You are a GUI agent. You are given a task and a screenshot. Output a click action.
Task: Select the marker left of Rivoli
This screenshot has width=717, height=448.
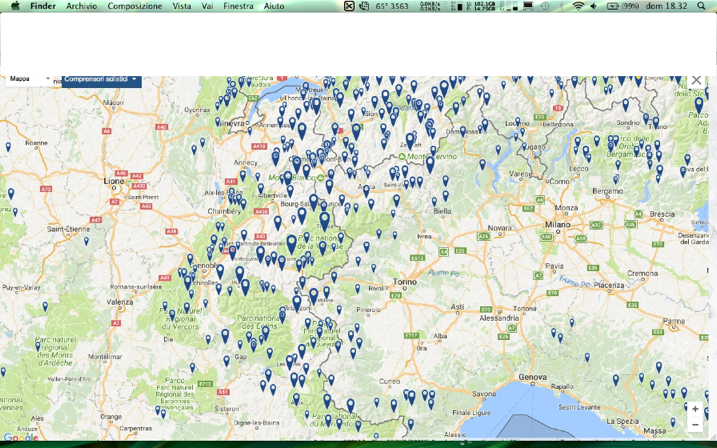(x=358, y=288)
